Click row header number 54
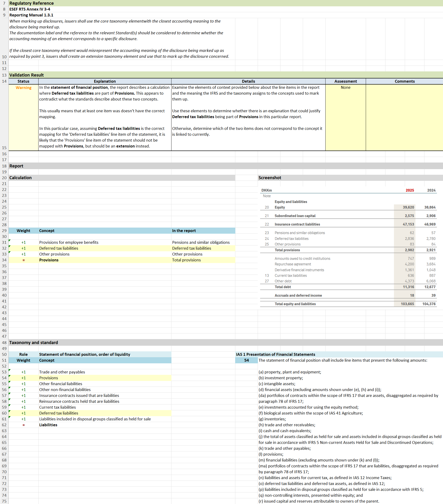The image size is (443, 504). coord(4,378)
